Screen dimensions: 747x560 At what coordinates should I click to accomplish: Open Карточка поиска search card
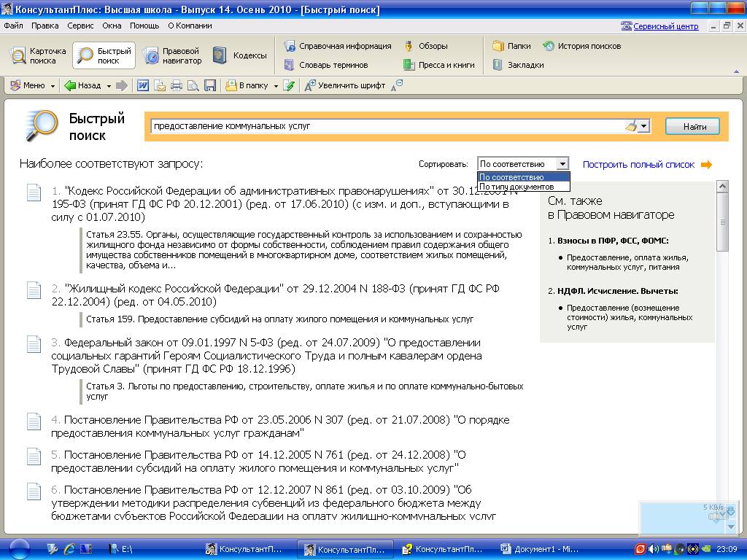39,55
